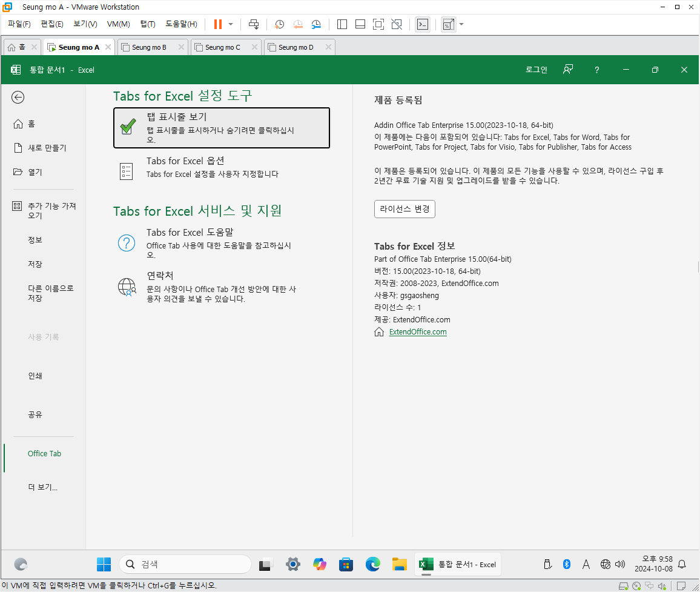Select 인쇄 in backstage sidebar
Image resolution: width=700 pixels, height=592 pixels.
tap(44, 376)
